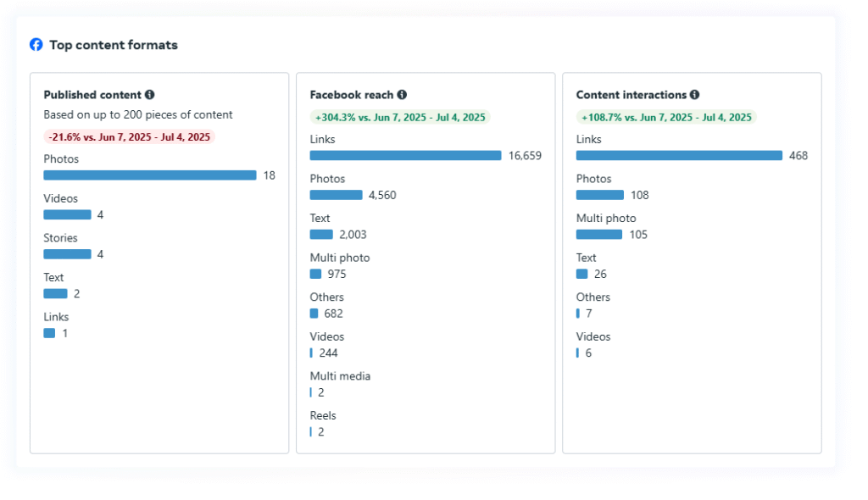Click the Facebook logo icon beside Top content formats
Viewport: 868px width, 500px height.
(36, 45)
